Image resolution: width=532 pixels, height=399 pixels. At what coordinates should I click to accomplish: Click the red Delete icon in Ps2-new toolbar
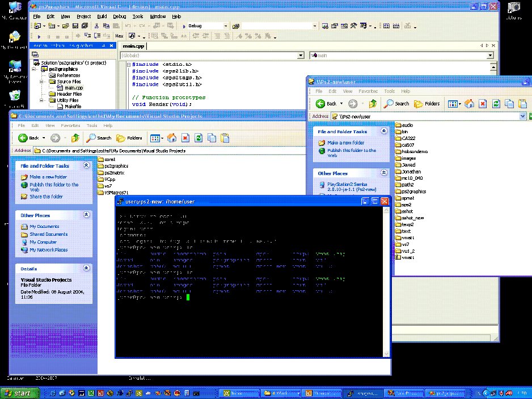483,104
